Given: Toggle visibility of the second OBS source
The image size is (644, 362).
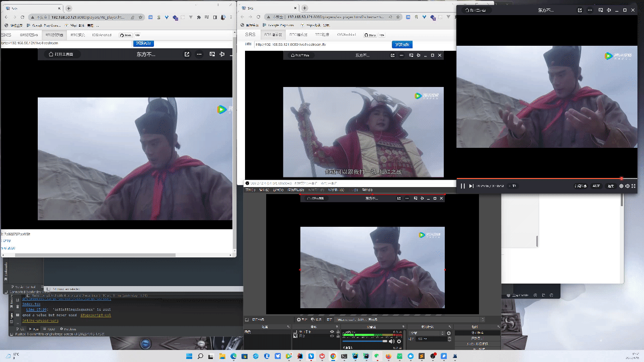Looking at the screenshot, I should (x=332, y=336).
